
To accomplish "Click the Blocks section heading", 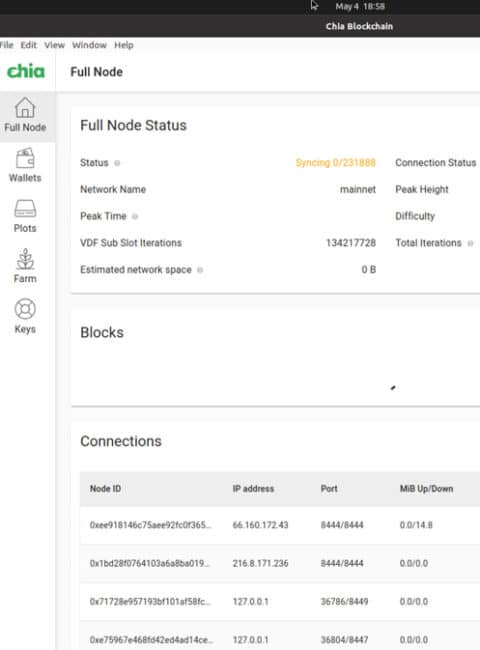I will [x=102, y=332].
